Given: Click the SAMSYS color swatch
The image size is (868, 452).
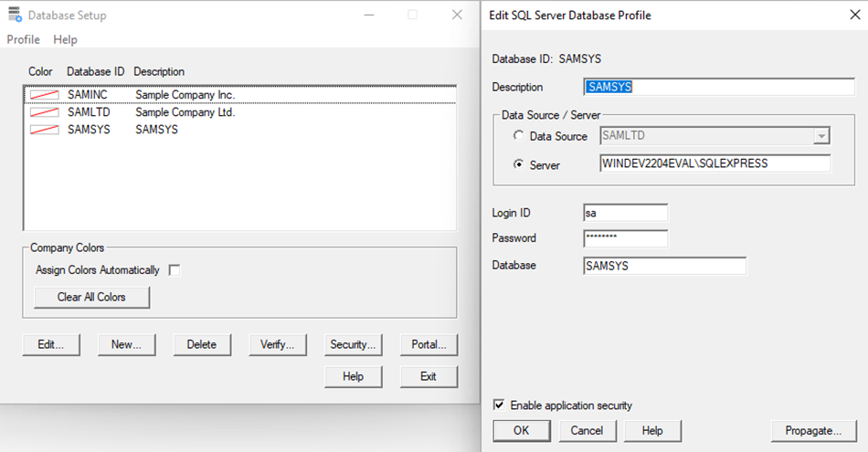Looking at the screenshot, I should pyautogui.click(x=45, y=130).
